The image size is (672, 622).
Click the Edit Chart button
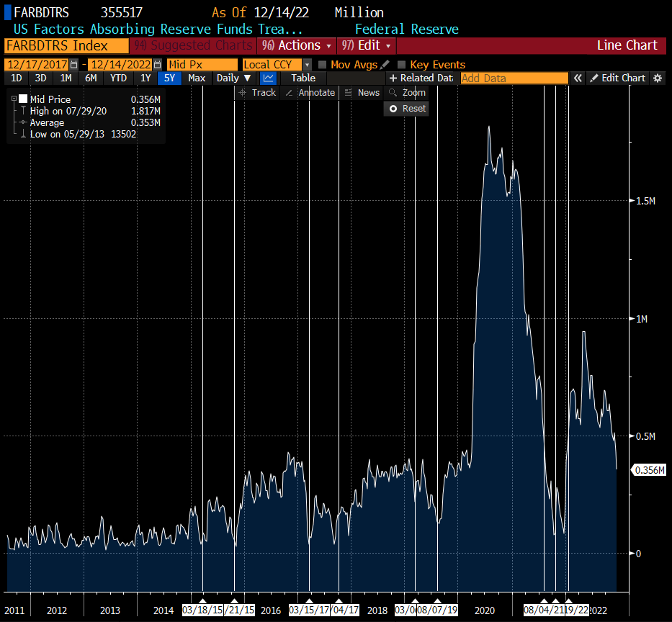(x=618, y=78)
